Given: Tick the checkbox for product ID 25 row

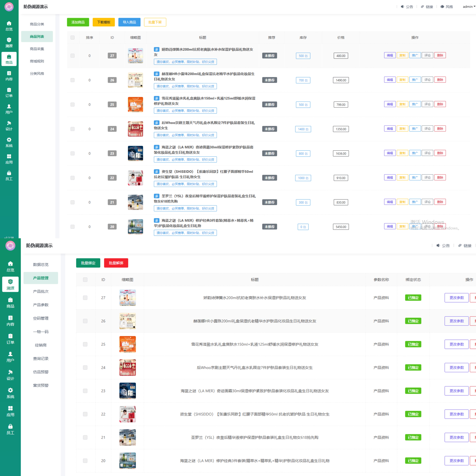Looking at the screenshot, I should [x=72, y=104].
